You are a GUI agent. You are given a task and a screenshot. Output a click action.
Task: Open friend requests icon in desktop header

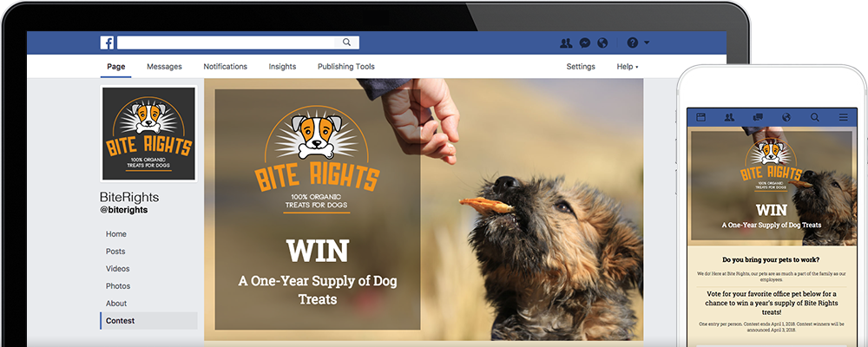point(566,43)
